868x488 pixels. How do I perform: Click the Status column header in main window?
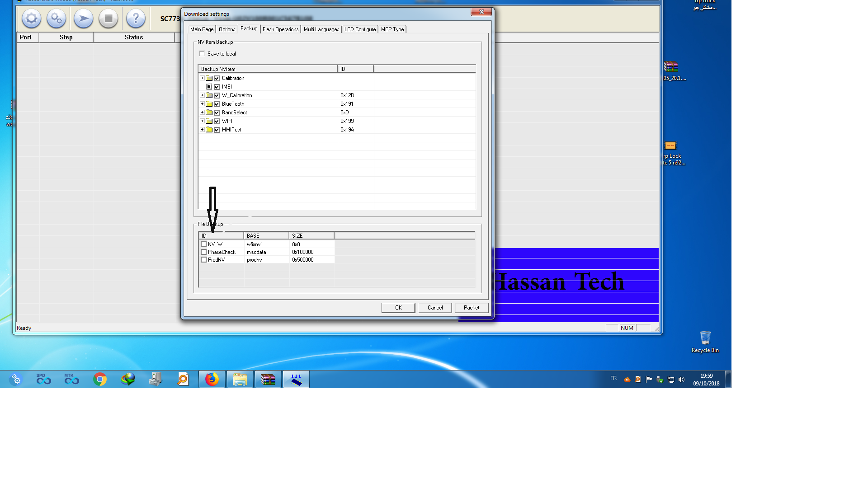(134, 38)
